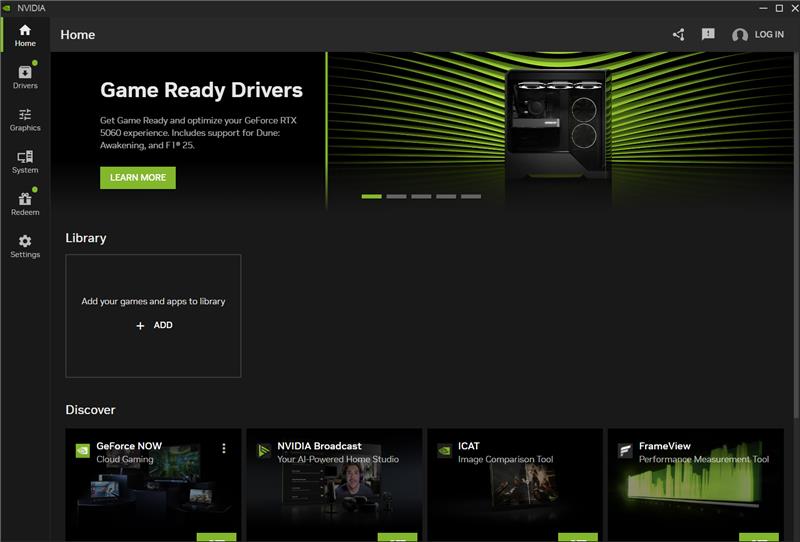The height and width of the screenshot is (542, 800).
Task: Click the NVIDIA Broadcast logo icon
Action: coord(264,451)
